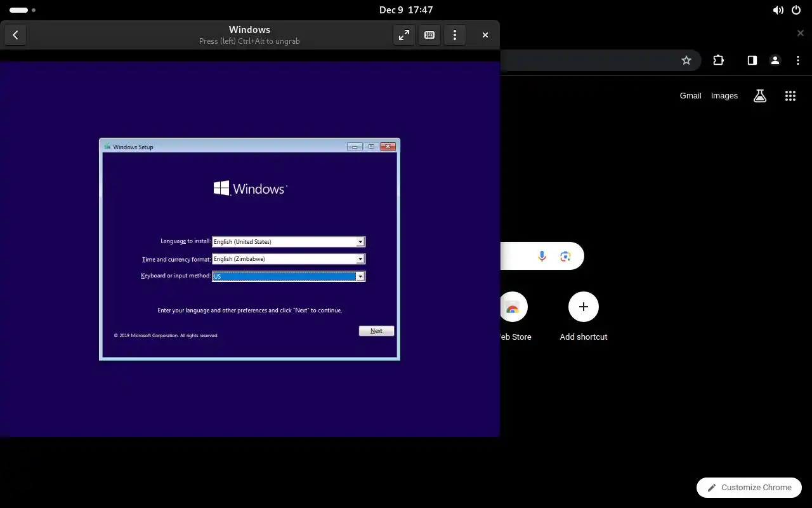The height and width of the screenshot is (508, 812).
Task: Go back in the Boxes Windows window
Action: [x=15, y=35]
